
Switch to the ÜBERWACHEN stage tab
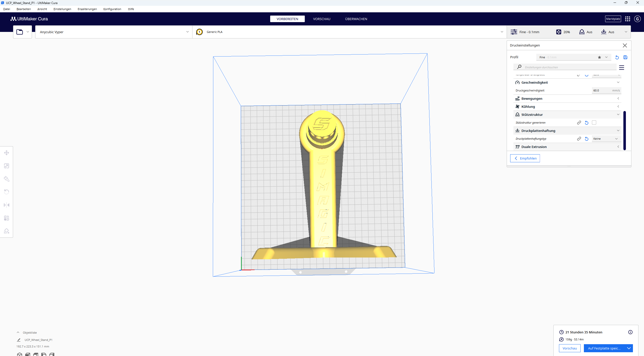pos(356,19)
